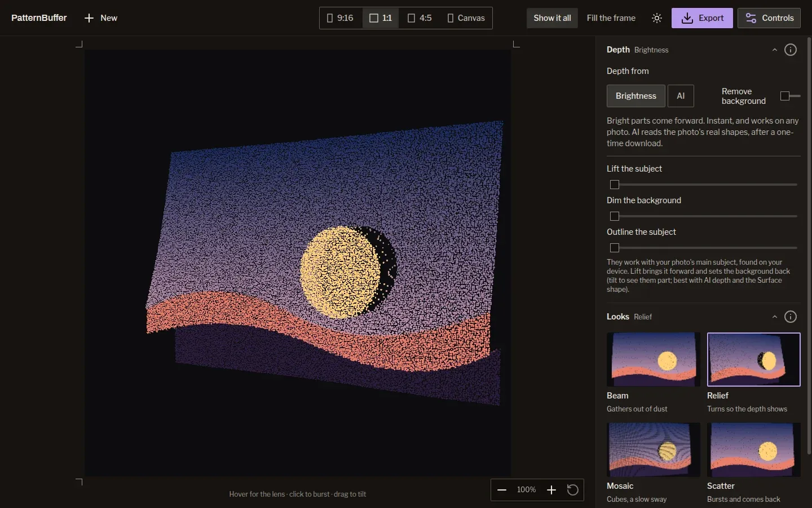
Task: Toggle the light/dark theme sun icon
Action: pos(657,18)
